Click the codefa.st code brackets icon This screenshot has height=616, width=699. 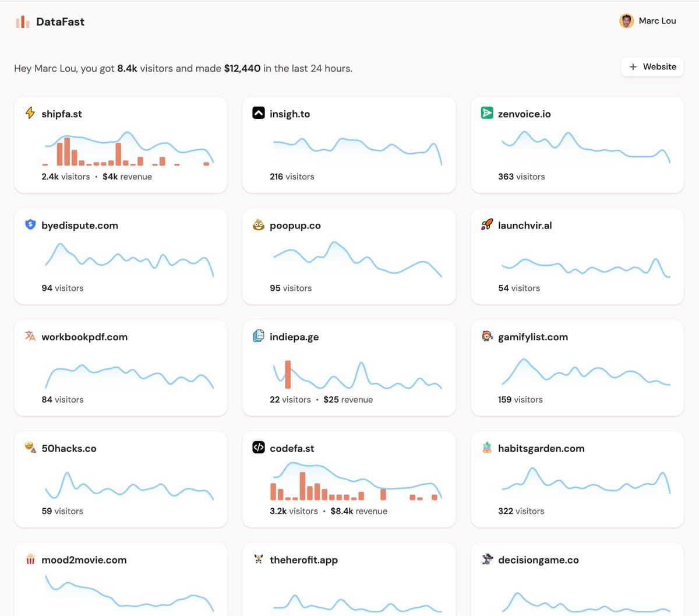point(259,447)
